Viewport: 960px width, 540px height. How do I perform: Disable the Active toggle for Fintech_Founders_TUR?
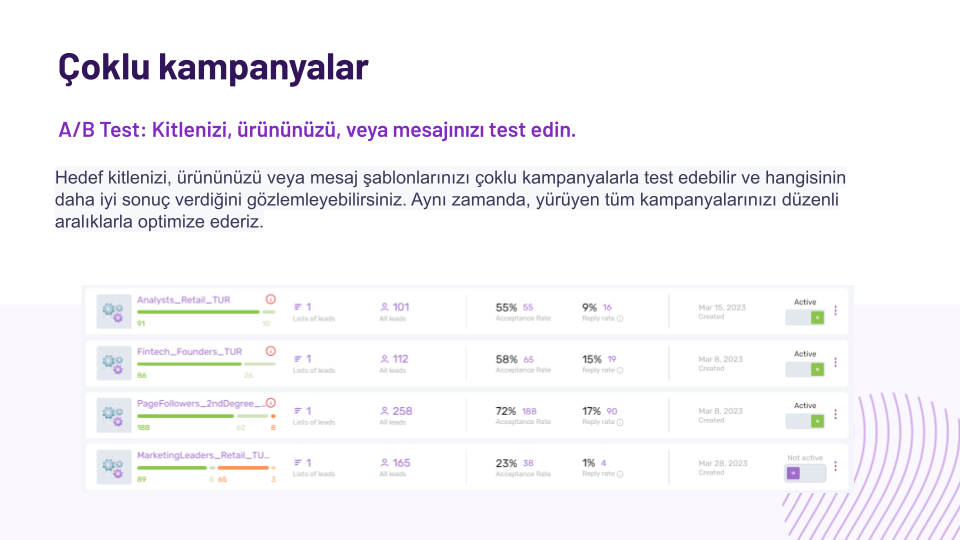(x=805, y=369)
